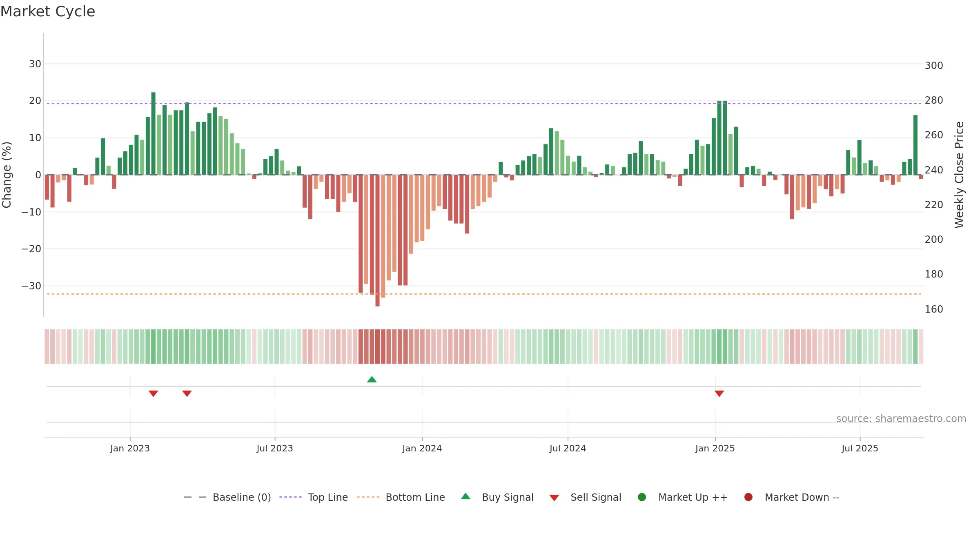This screenshot has width=980, height=551.
Task: Toggle the Buy Signal legend label
Action: (x=508, y=497)
